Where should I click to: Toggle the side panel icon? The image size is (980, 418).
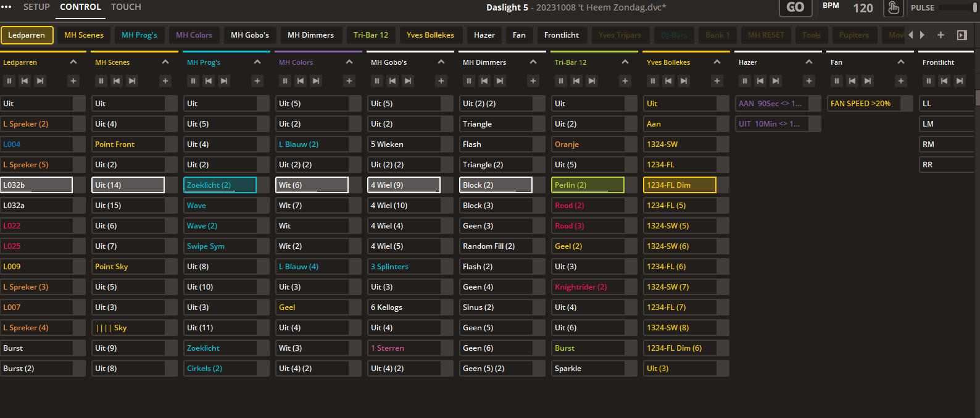point(961,35)
